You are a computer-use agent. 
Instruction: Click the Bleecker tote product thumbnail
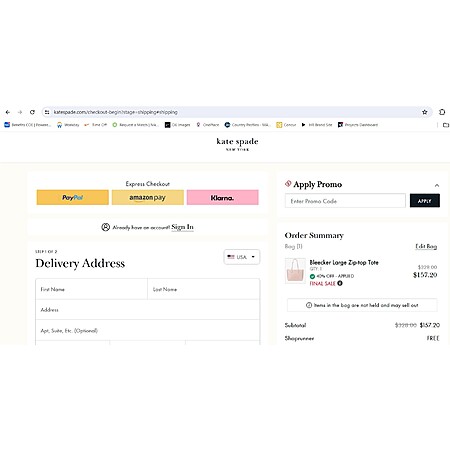click(295, 271)
